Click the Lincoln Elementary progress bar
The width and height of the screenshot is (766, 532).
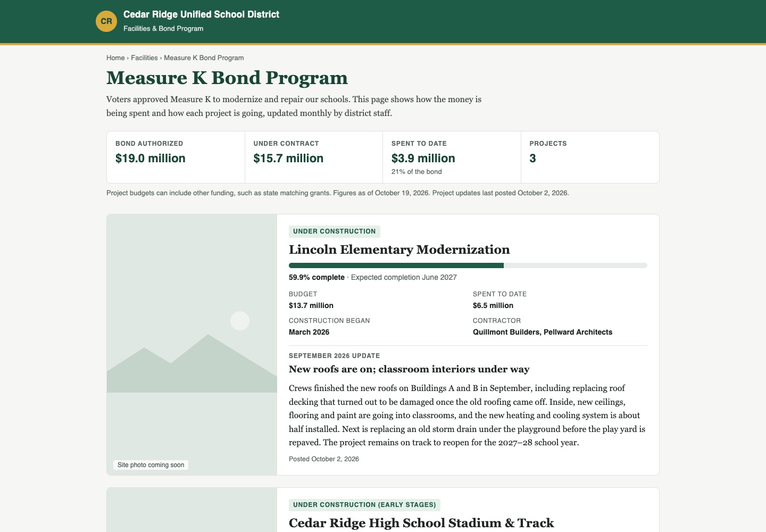pos(468,265)
